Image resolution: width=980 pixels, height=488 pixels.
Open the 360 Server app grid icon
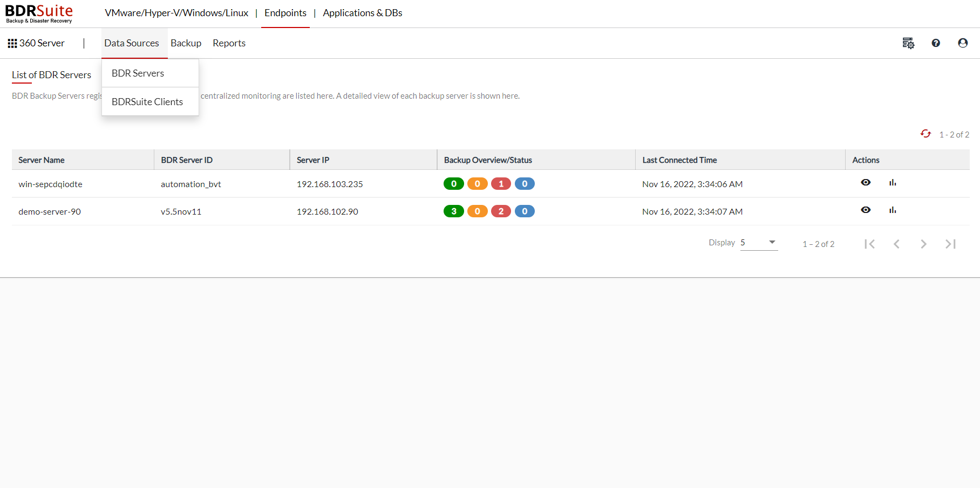point(12,43)
